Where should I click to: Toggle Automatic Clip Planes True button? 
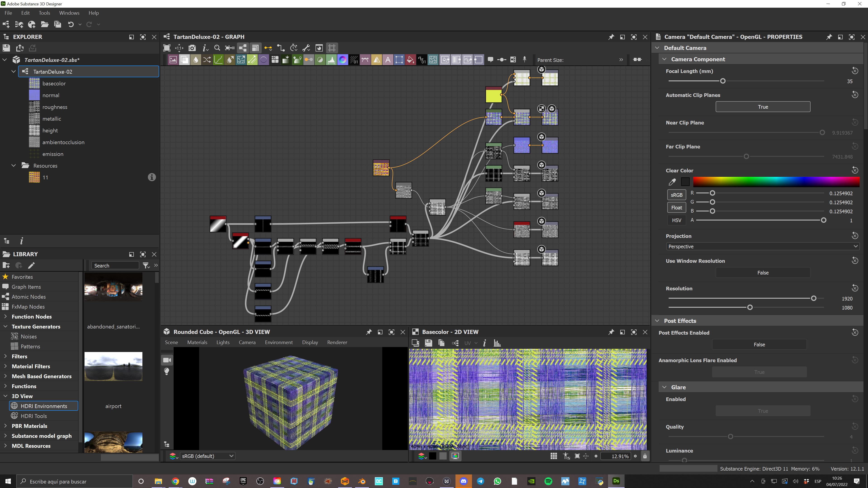(x=762, y=107)
